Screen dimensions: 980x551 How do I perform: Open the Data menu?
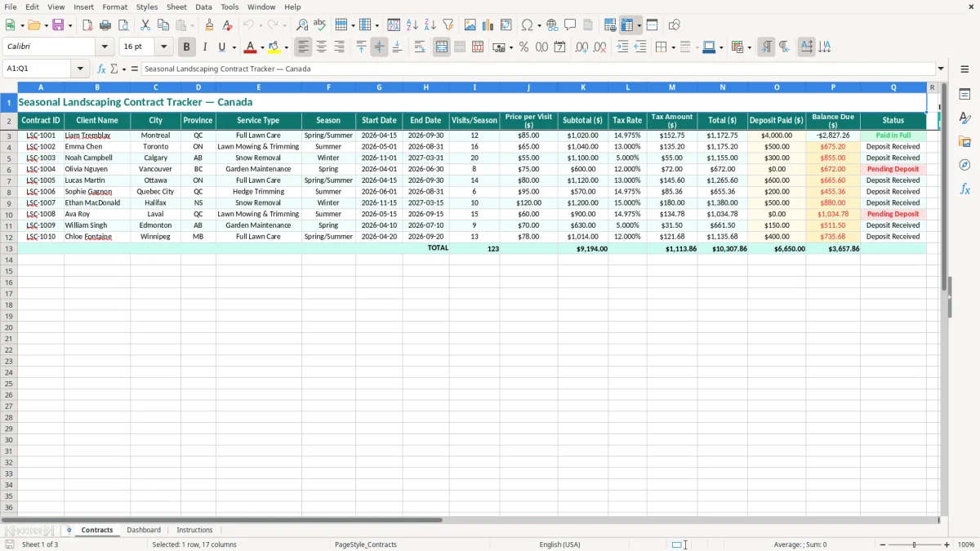coord(203,7)
